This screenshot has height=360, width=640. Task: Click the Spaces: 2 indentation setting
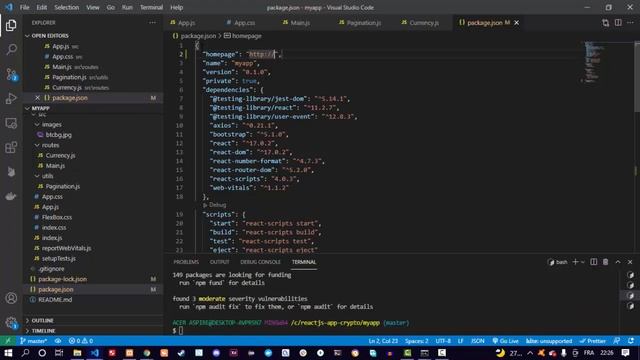417,341
